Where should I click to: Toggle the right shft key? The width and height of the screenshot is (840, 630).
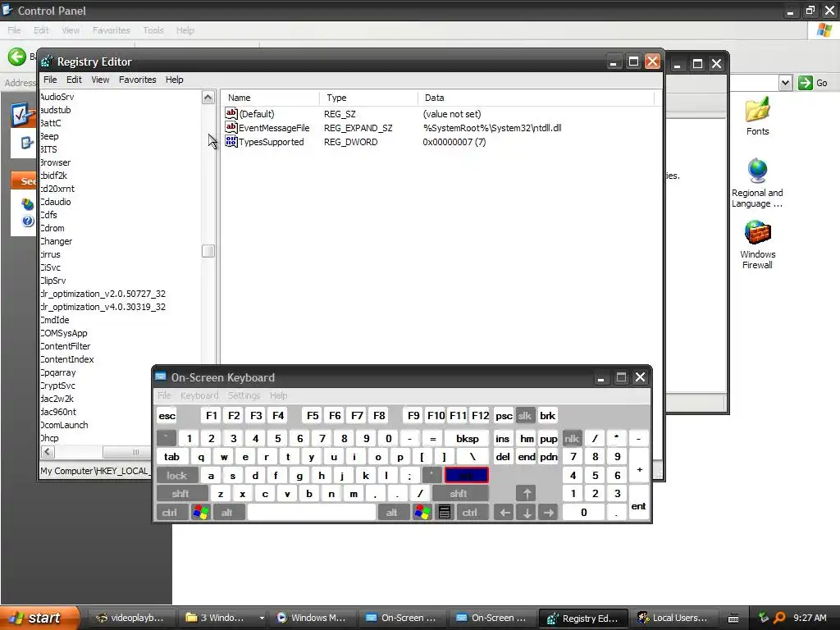[x=459, y=493]
